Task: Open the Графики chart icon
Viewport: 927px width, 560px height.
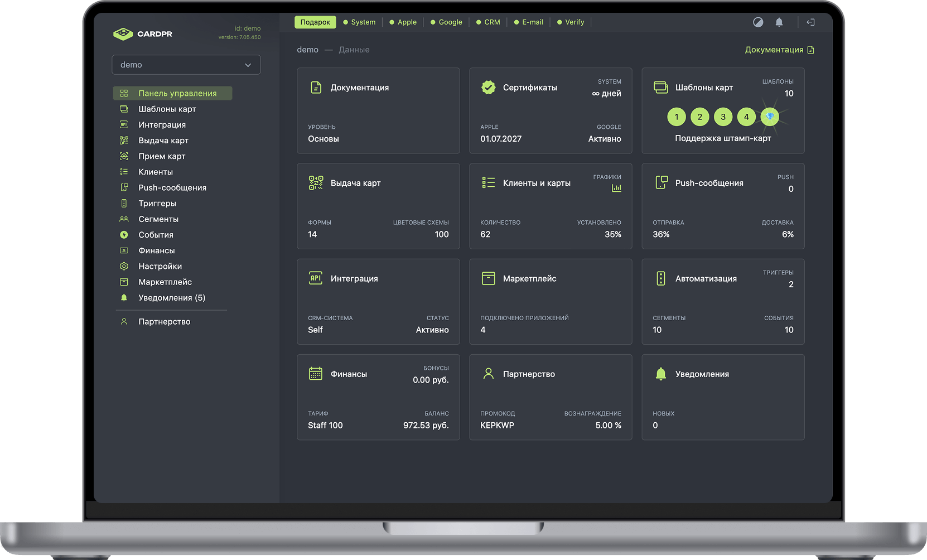Action: point(616,188)
